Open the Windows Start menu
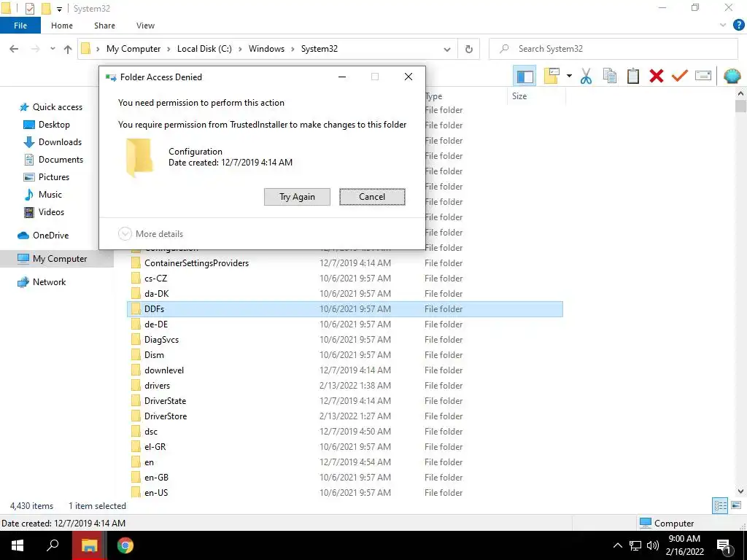This screenshot has width=747, height=560. 18,545
